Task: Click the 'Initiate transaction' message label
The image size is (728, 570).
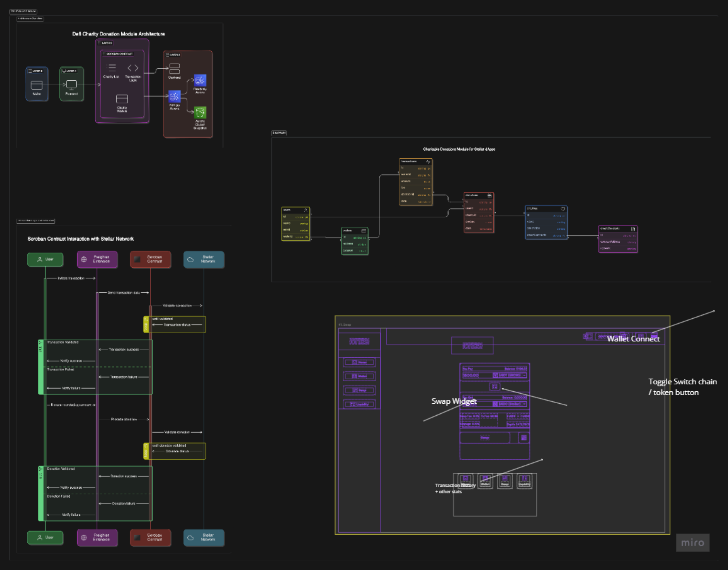Action: (x=71, y=278)
